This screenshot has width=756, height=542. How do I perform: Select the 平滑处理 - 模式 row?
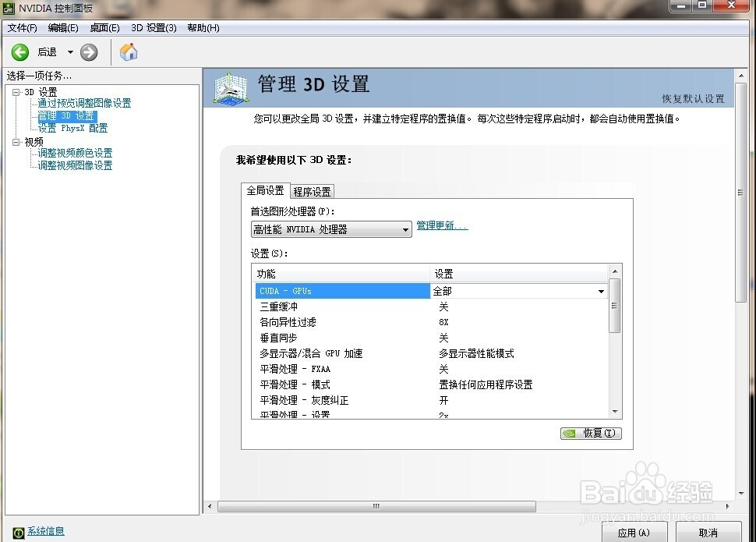[x=431, y=384]
